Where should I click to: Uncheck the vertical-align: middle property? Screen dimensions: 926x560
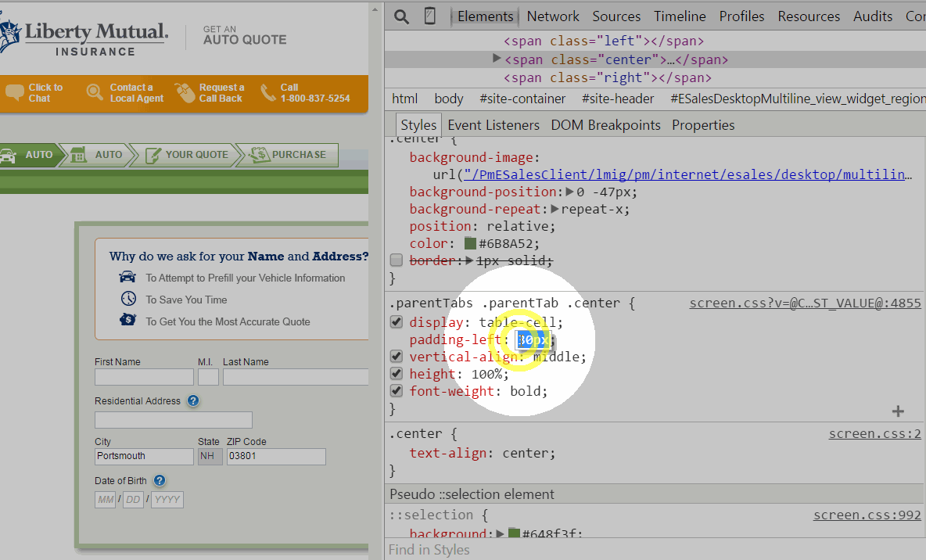(x=397, y=356)
